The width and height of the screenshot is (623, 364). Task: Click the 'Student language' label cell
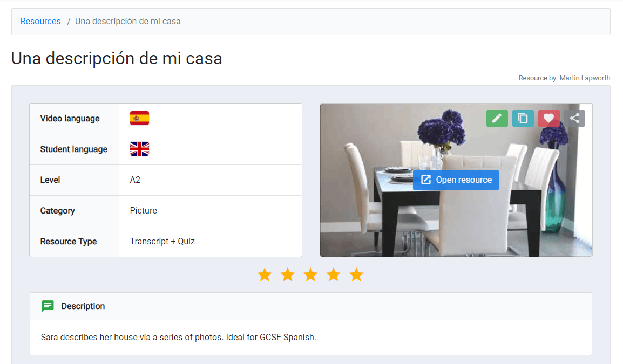(75, 149)
